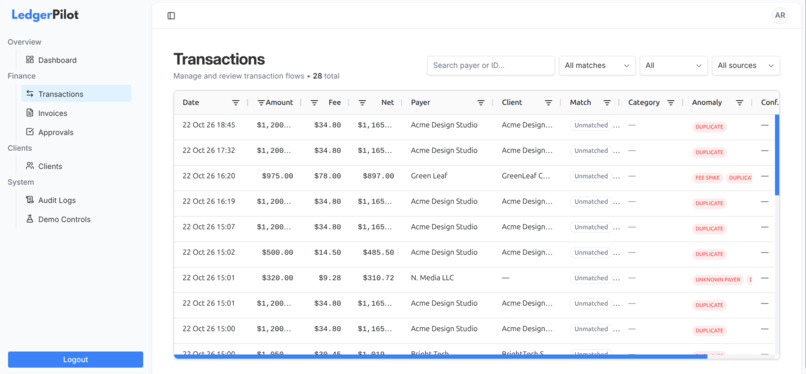Screen dimensions: 806x374
Task: Click the $975.00 amount cell
Action: [278, 176]
